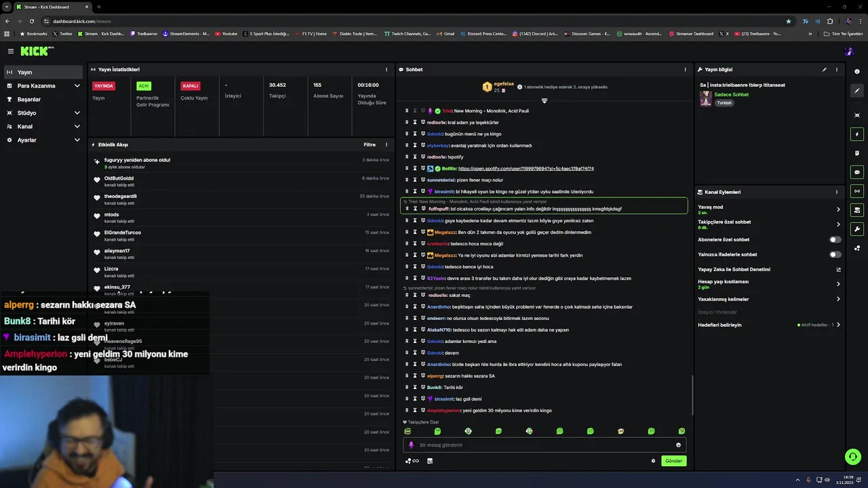This screenshot has height=488, width=868.
Task: Click the info icon in the right sidebar
Action: pos(857,72)
